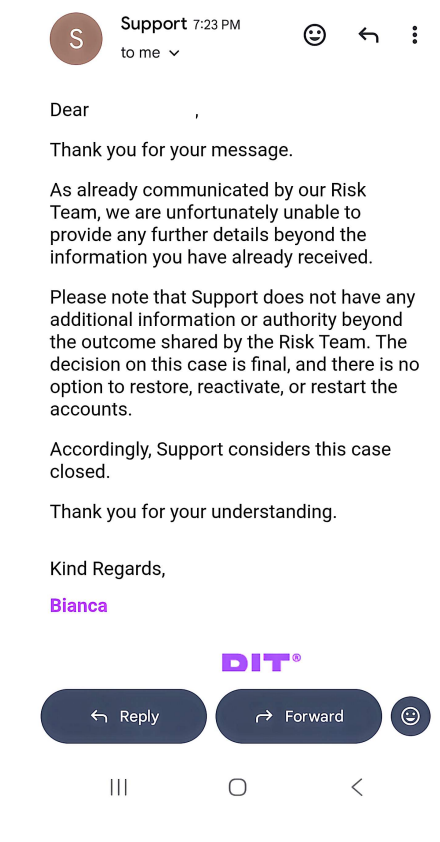Tap the "Please note that Support" paragraph
440x842 pixels.
[x=234, y=353]
